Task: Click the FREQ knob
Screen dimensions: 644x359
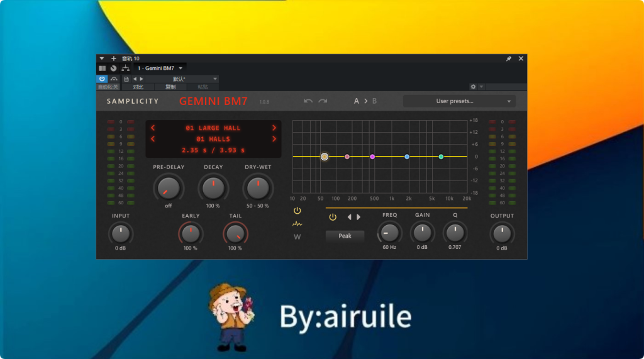Action: click(389, 233)
